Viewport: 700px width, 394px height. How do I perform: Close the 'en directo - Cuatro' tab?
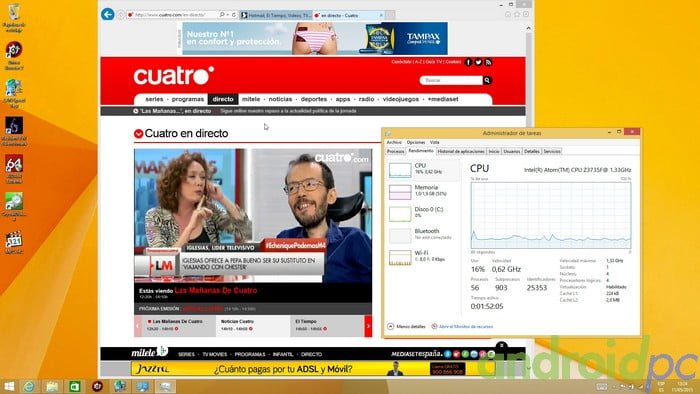coord(381,15)
